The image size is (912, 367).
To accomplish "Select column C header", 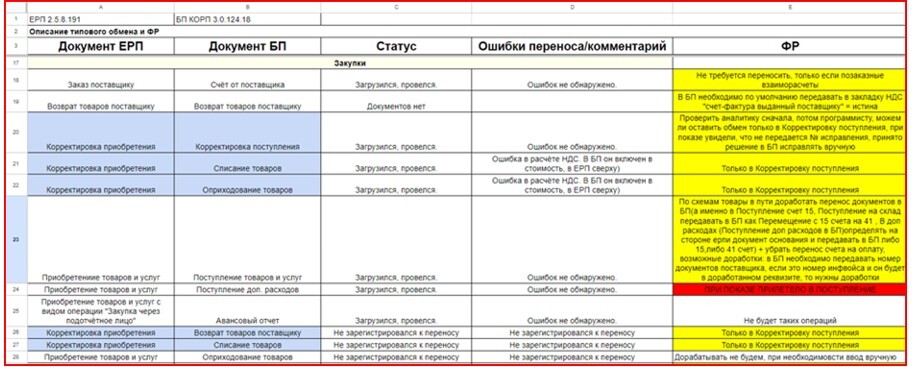I will (x=396, y=8).
